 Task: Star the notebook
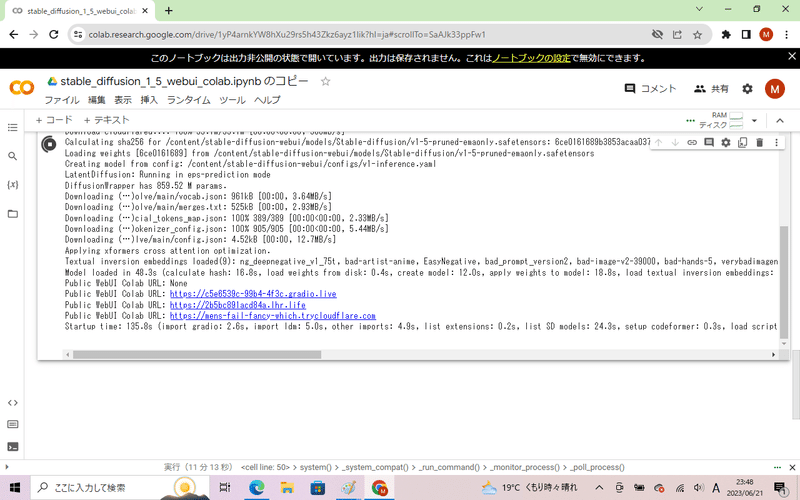pyautogui.click(x=326, y=81)
